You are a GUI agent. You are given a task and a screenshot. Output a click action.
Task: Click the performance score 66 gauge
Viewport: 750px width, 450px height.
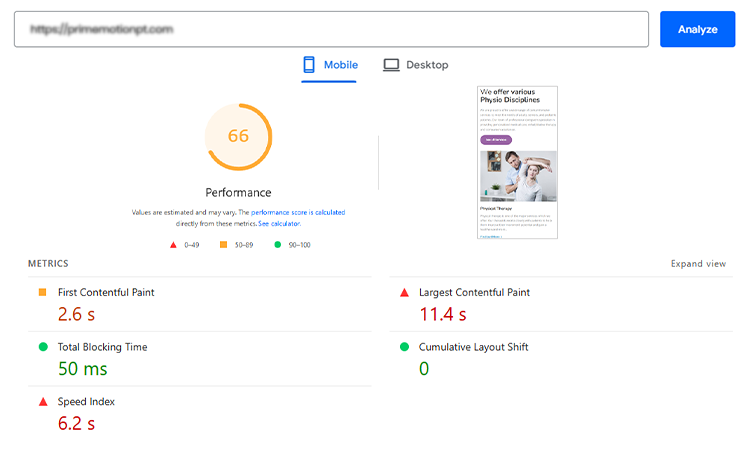[238, 137]
